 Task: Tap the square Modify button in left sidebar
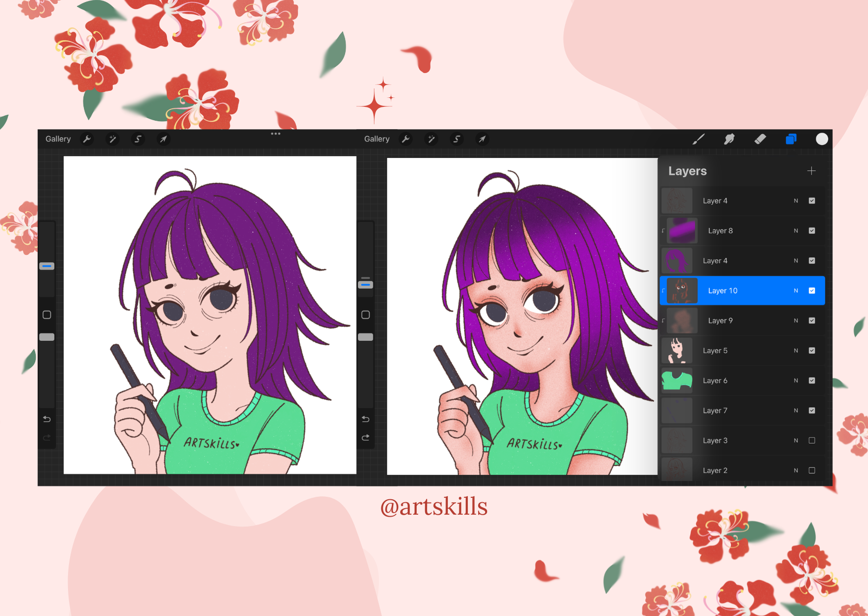point(47,315)
